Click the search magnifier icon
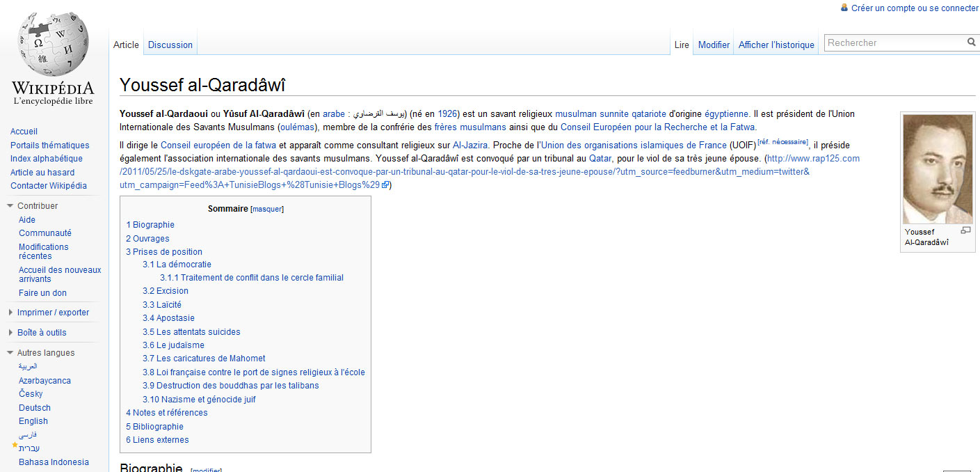Image resolution: width=980 pixels, height=472 pixels. click(972, 42)
